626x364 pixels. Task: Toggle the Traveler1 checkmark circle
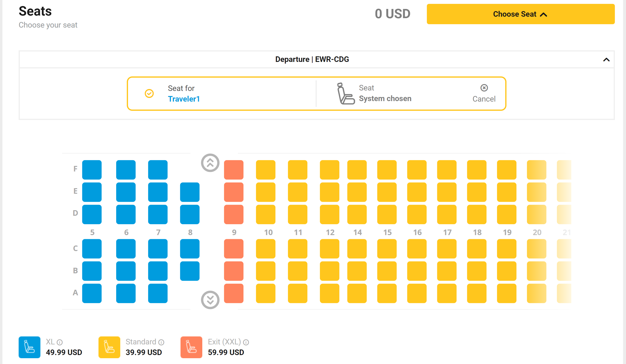149,94
